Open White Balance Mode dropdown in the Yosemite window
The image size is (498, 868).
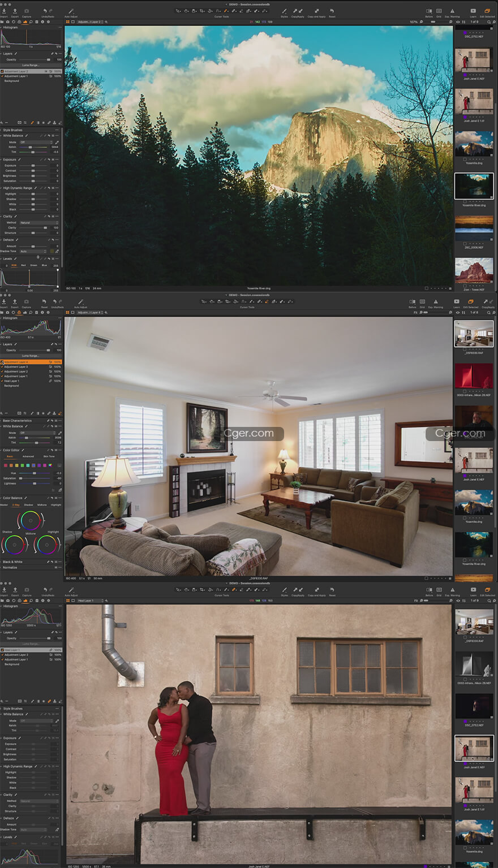coord(36,142)
